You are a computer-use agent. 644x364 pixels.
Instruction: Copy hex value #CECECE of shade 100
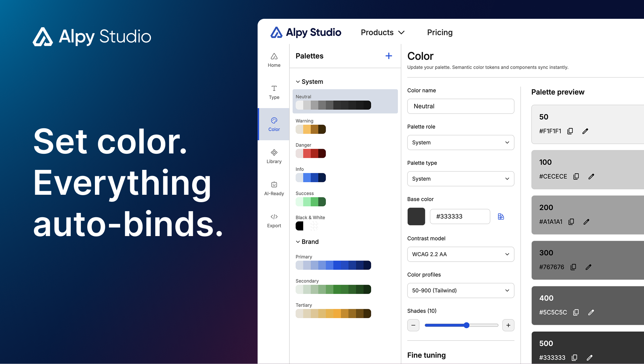pos(576,176)
